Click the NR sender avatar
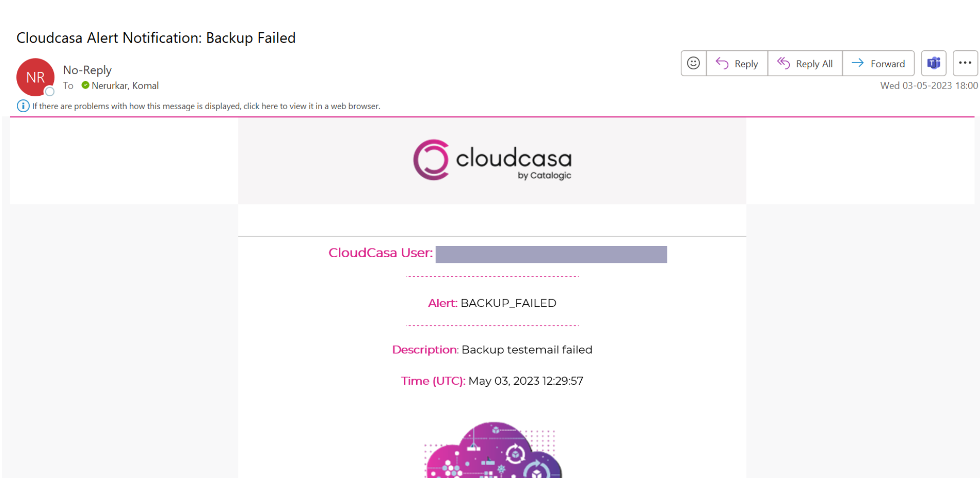Screen dimensions: 980x478 pyautogui.click(x=35, y=77)
